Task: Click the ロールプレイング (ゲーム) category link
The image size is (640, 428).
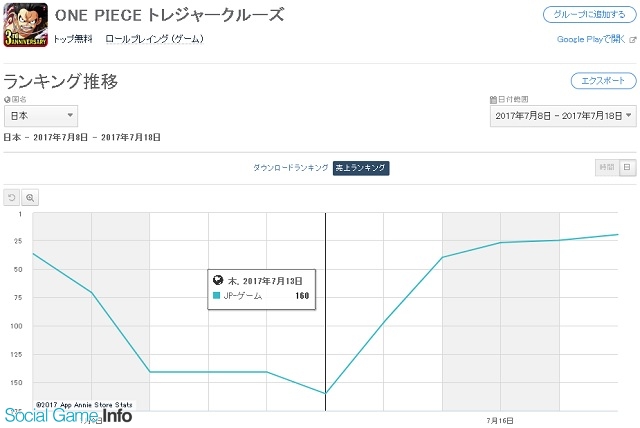Action: 154,39
